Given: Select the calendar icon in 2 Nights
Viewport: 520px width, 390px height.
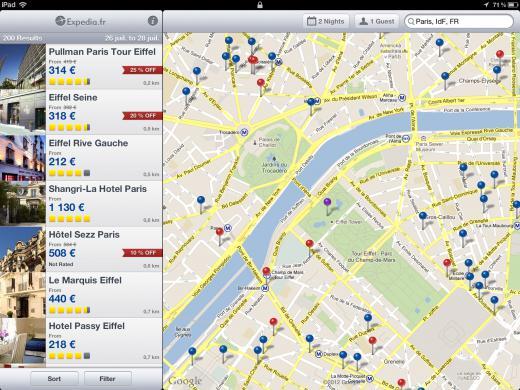Looking at the screenshot, I should (x=311, y=21).
